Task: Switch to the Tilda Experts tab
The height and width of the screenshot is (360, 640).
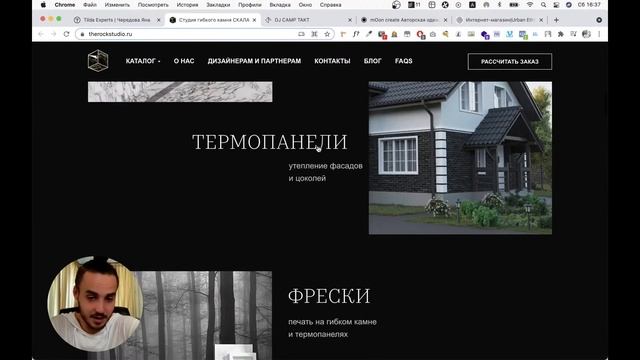Action: (x=117, y=20)
